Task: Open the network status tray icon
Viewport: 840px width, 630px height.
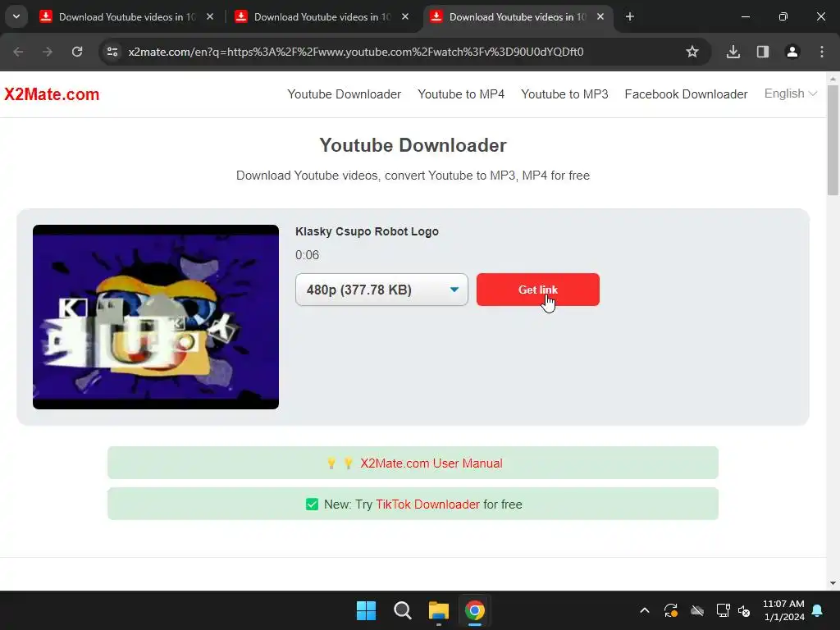Action: (724, 610)
